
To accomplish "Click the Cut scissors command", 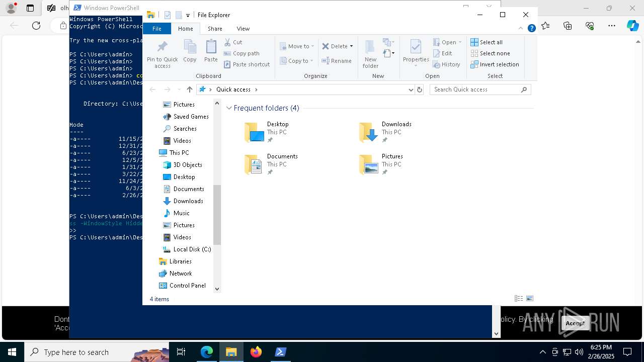I will (233, 42).
